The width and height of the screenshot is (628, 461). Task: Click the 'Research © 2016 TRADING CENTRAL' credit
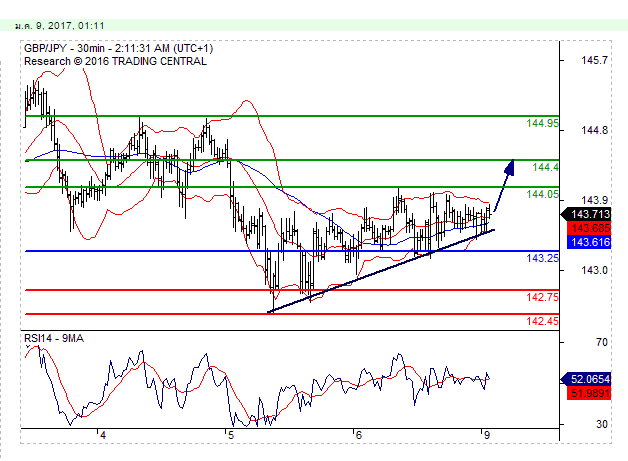(115, 61)
